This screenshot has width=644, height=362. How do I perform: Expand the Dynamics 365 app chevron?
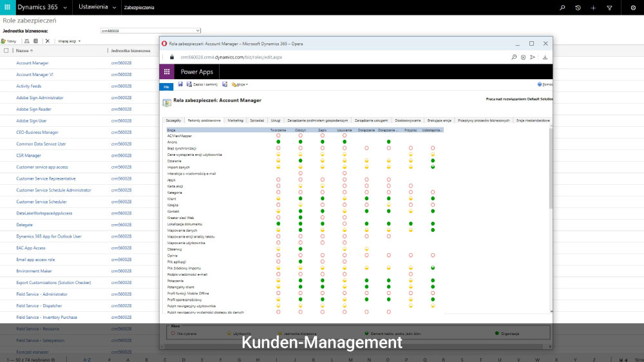coord(65,7)
